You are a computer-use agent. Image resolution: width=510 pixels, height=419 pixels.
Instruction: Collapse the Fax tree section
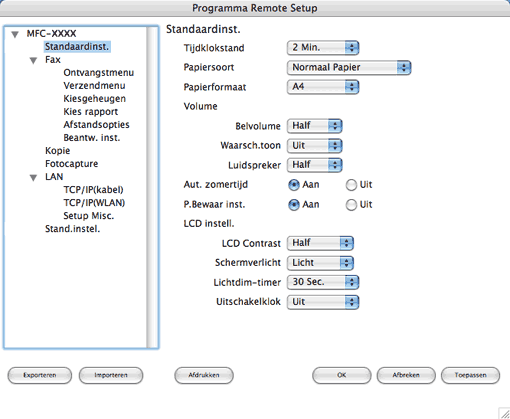pos(33,60)
